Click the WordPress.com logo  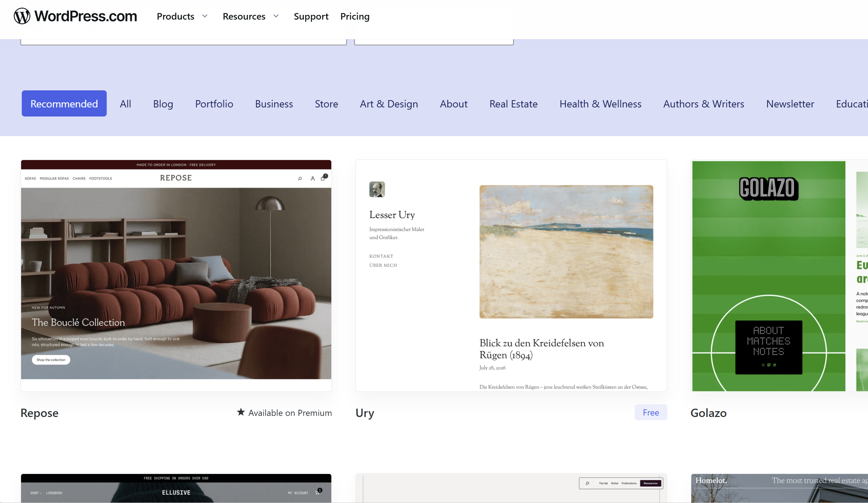[75, 16]
